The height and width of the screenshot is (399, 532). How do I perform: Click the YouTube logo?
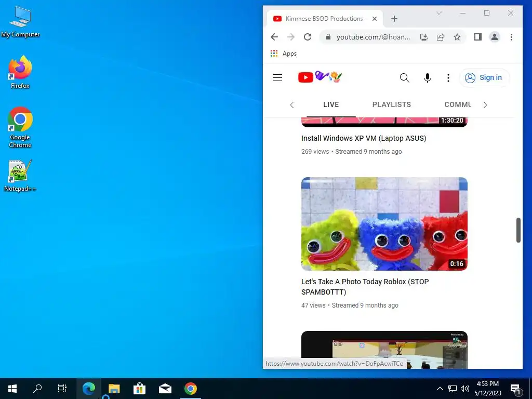click(320, 77)
